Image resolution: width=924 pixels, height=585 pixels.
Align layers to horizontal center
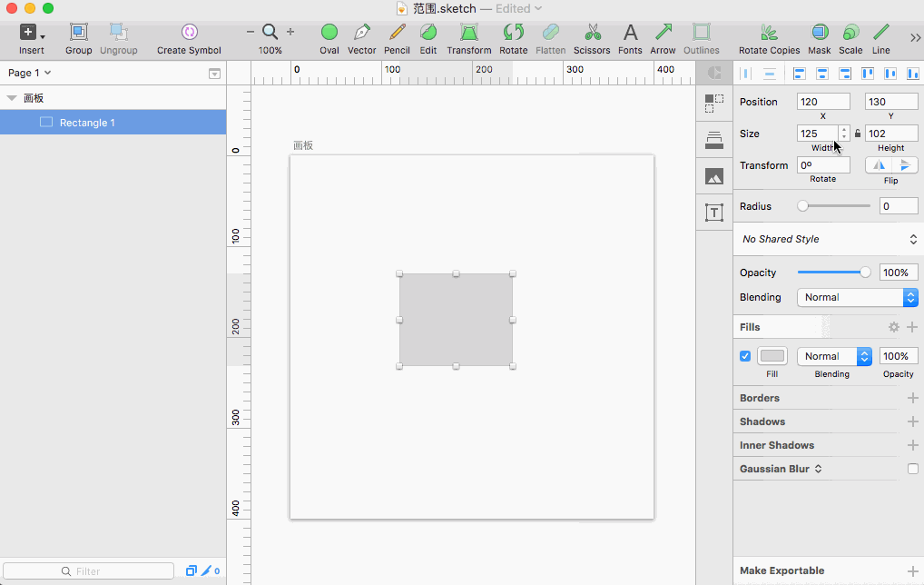(822, 73)
